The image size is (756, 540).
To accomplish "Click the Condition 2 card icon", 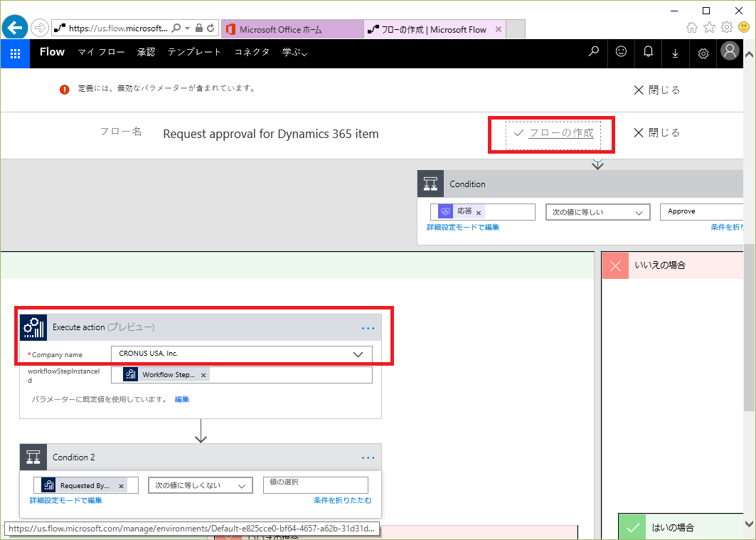I will pyautogui.click(x=33, y=457).
